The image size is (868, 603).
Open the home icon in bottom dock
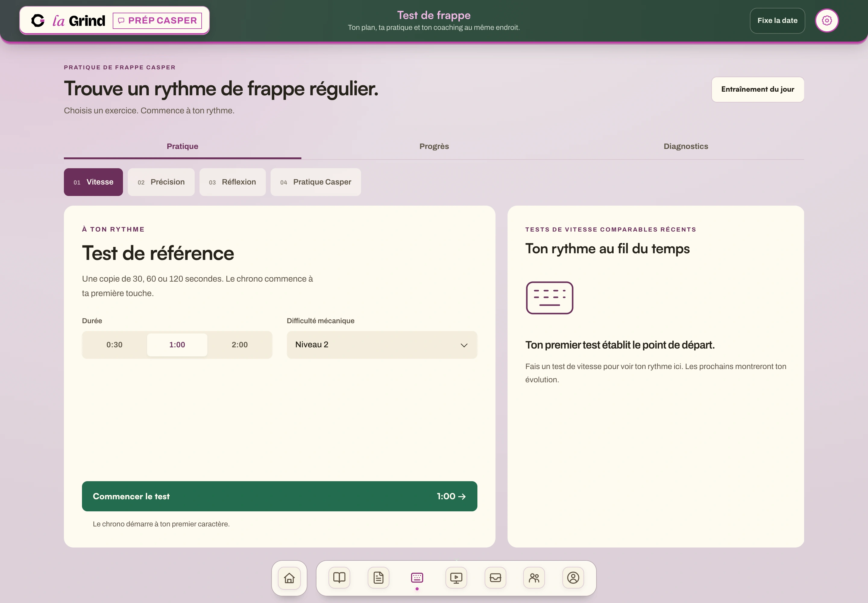coord(289,578)
